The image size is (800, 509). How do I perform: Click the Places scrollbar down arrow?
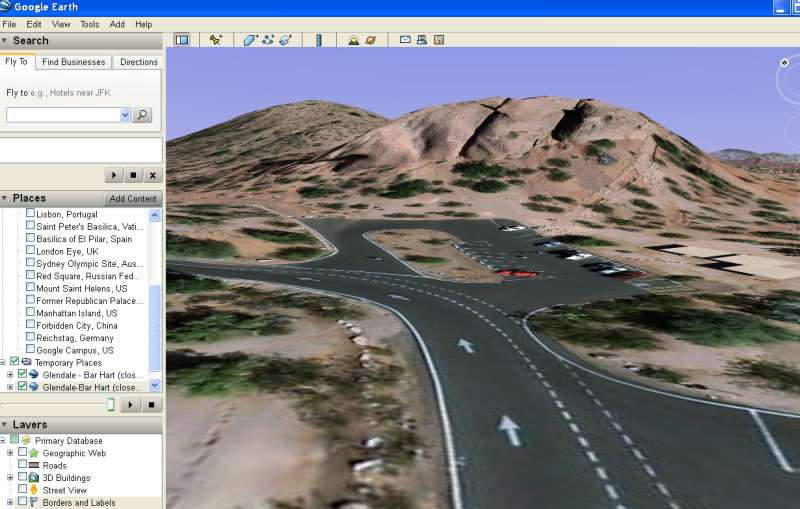pos(155,386)
